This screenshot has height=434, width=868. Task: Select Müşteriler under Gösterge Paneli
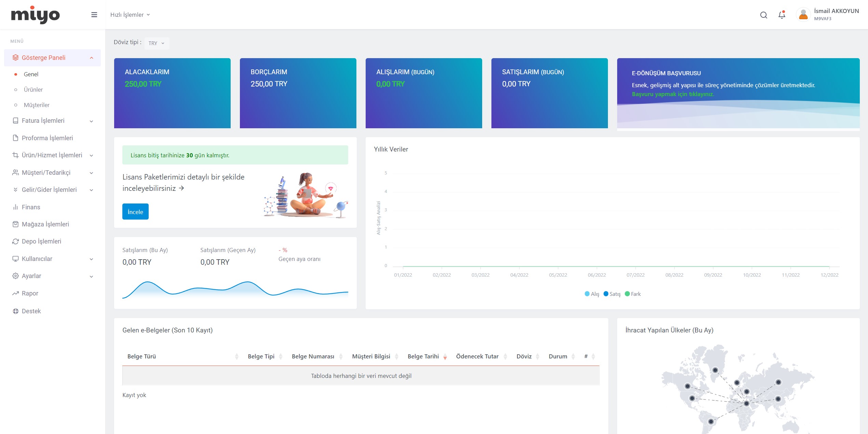[x=37, y=105]
